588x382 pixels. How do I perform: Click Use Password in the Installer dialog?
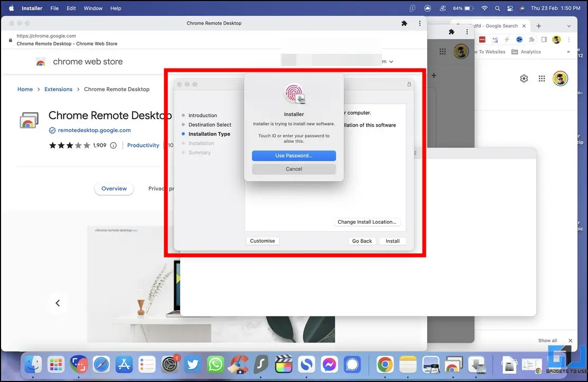tap(294, 156)
